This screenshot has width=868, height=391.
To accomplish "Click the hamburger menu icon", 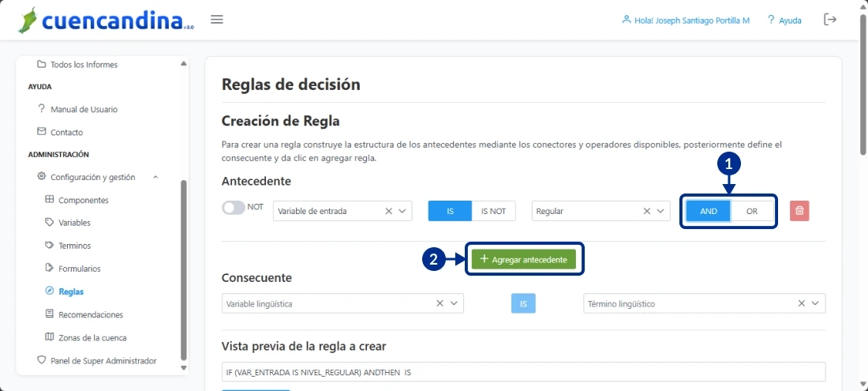I will coord(217,20).
